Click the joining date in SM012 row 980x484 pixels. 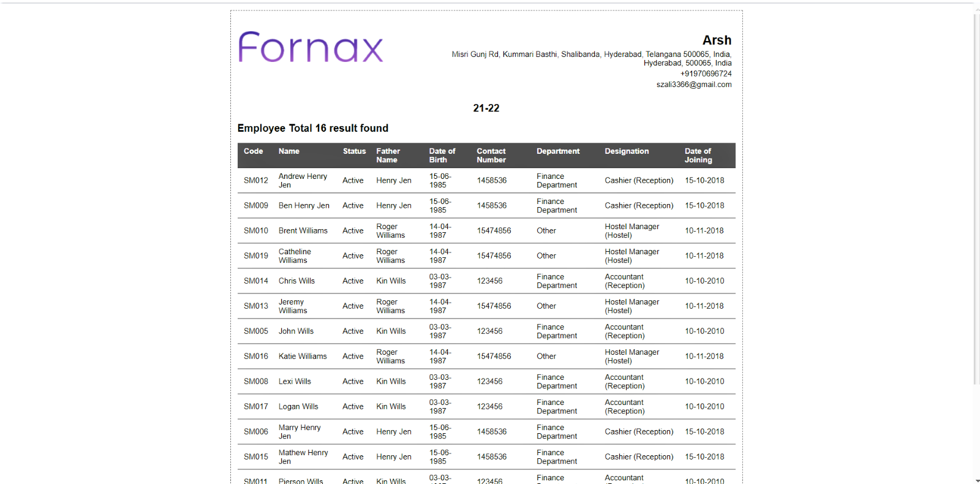704,181
